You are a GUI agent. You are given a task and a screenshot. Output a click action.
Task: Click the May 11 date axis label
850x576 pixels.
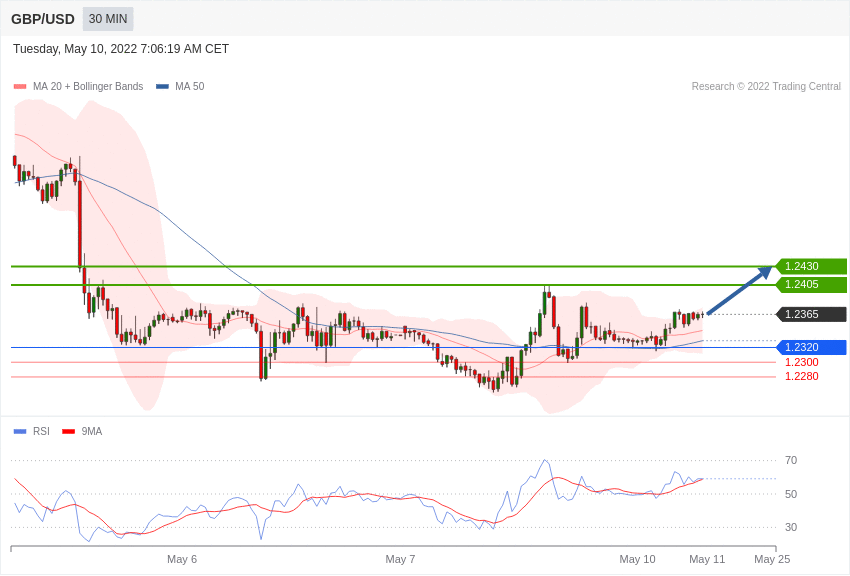point(707,559)
